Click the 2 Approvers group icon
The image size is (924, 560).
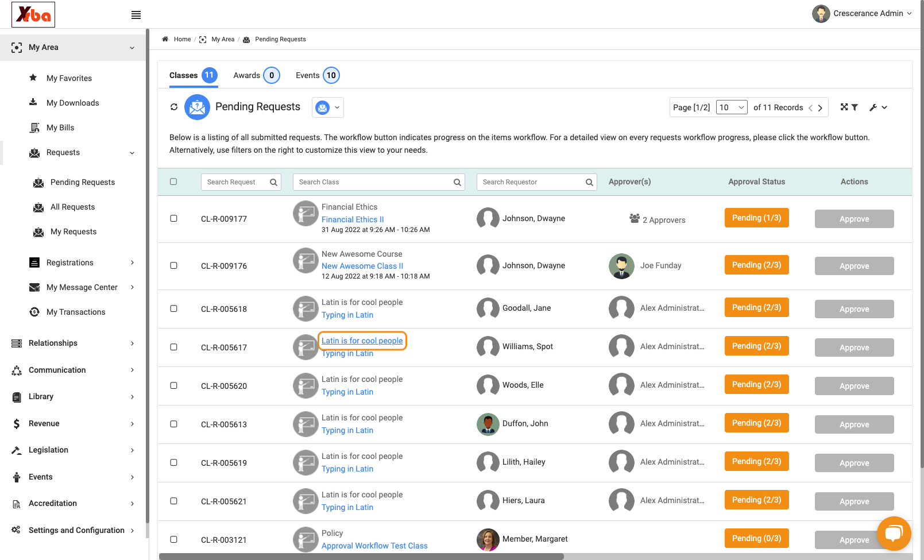(x=635, y=218)
